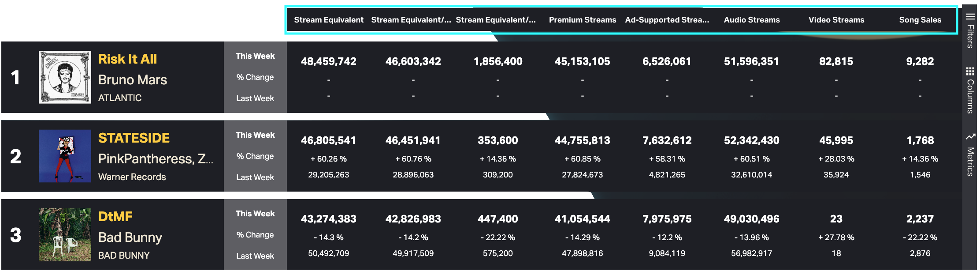Open the Columns side panel tab

pyautogui.click(x=970, y=96)
